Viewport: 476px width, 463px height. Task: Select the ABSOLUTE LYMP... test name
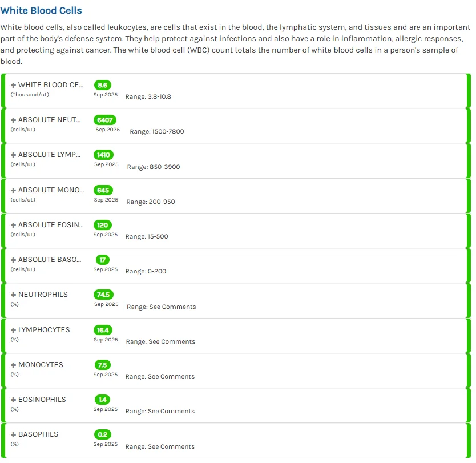[49, 155]
